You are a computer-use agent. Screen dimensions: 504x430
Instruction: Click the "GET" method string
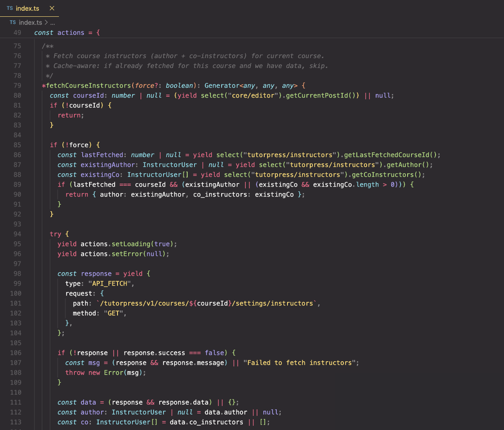pos(113,313)
